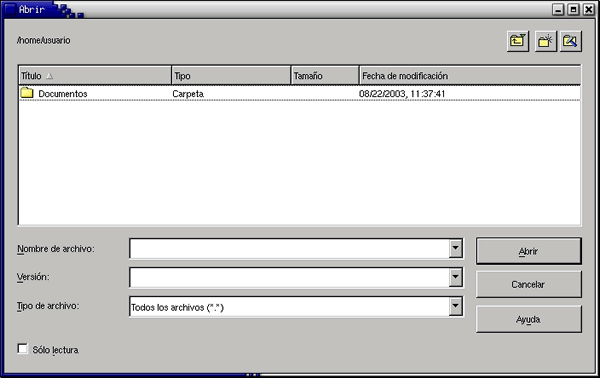Expand the Nombre de archivo dropdown
Viewport: 600px width, 378px height.
pyautogui.click(x=455, y=248)
